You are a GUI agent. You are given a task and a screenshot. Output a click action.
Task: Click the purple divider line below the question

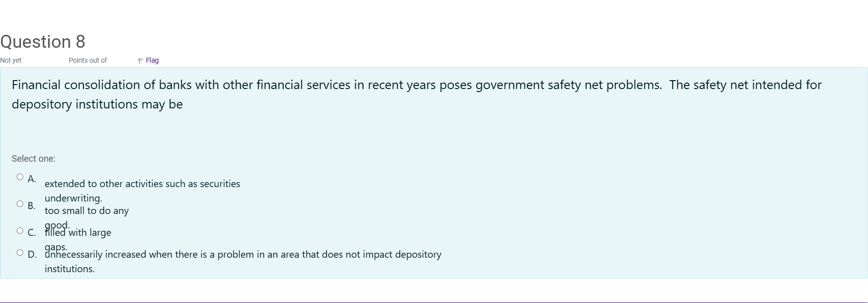[x=434, y=302]
